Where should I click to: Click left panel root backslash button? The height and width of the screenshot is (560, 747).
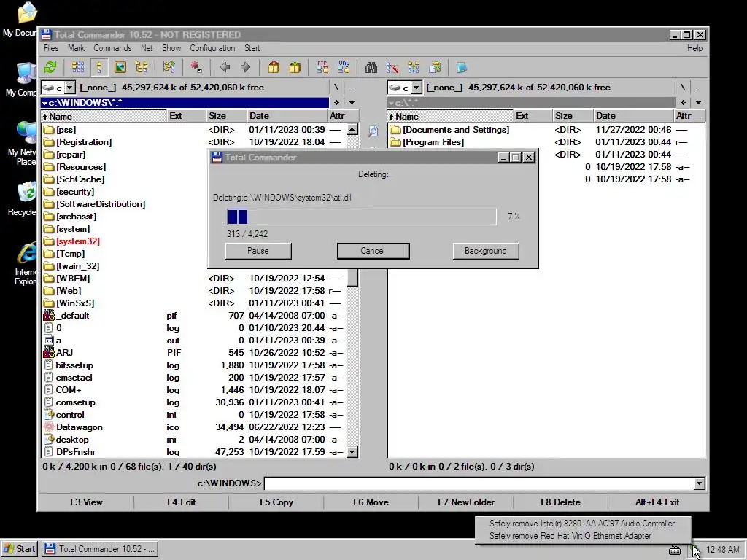point(336,87)
